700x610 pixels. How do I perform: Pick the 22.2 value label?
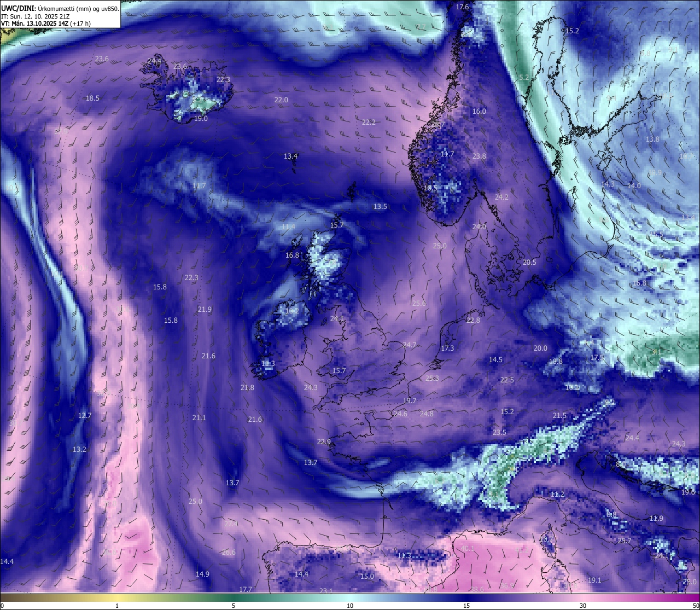point(369,122)
